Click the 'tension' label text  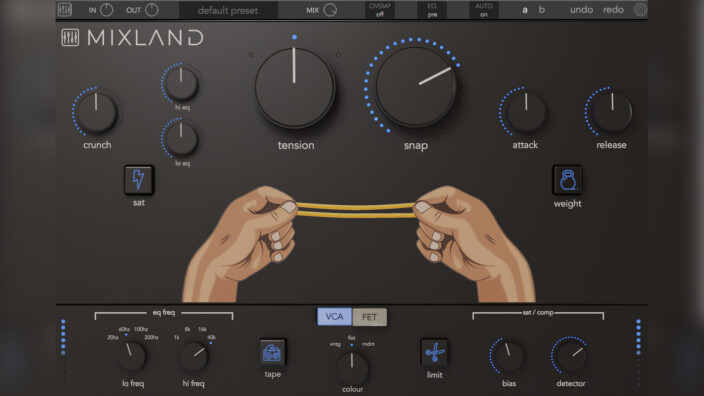point(296,145)
